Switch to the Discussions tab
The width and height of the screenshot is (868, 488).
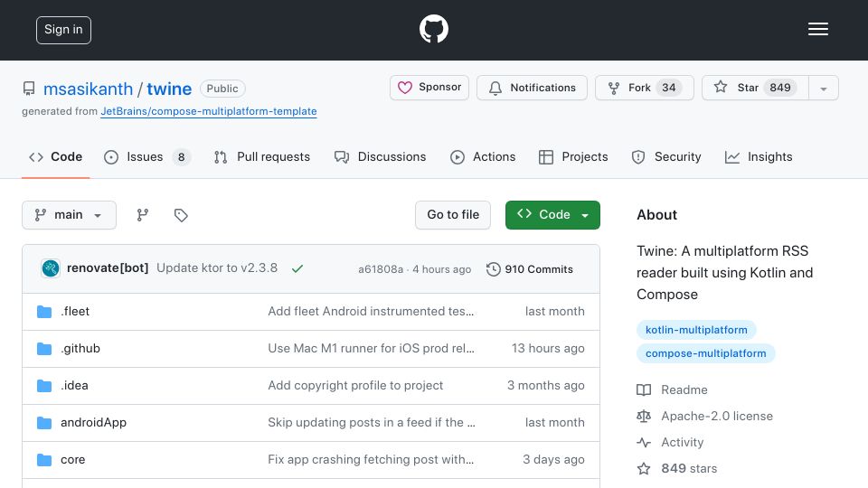[x=381, y=157]
